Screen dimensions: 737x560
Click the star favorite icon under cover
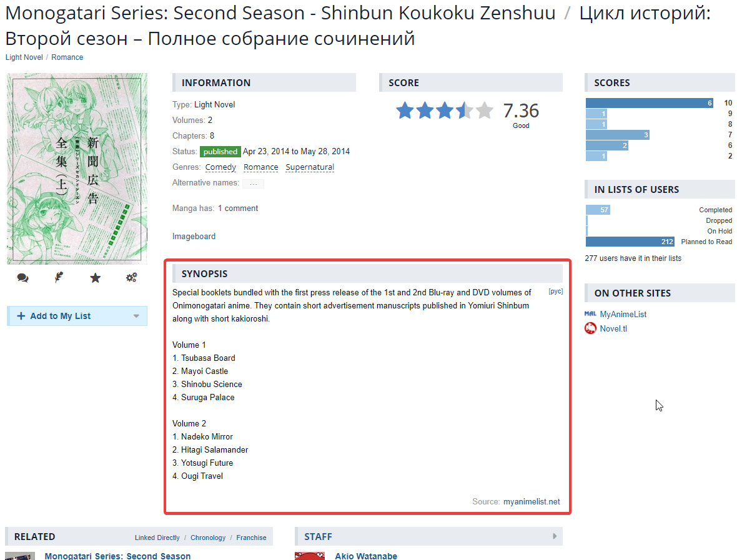95,278
